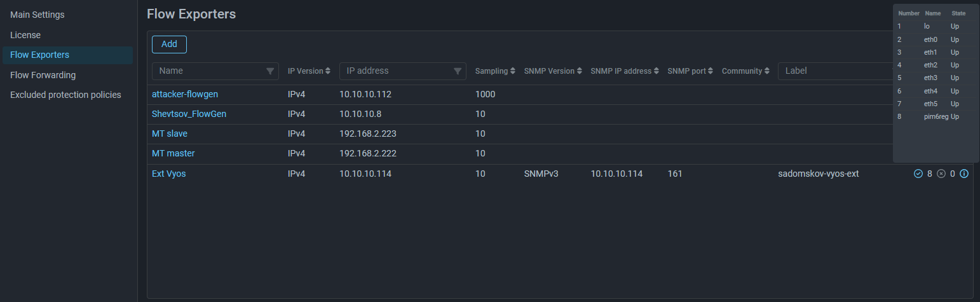Sort by SNMP Version column

click(x=580, y=71)
